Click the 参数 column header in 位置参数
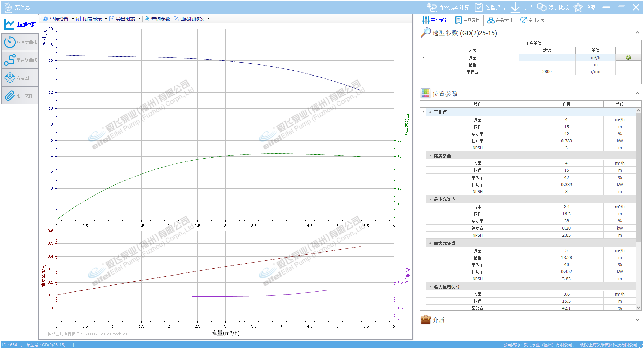Screen dimensions: 644x349 [x=477, y=104]
